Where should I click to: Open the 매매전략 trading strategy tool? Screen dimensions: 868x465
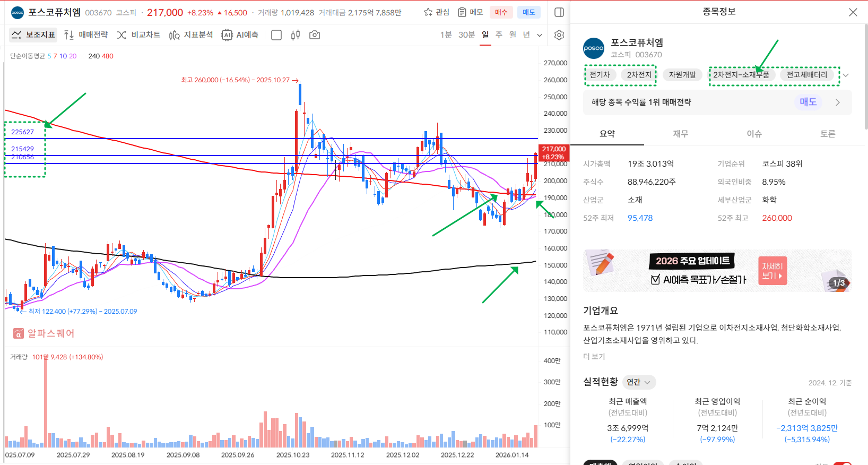[85, 35]
